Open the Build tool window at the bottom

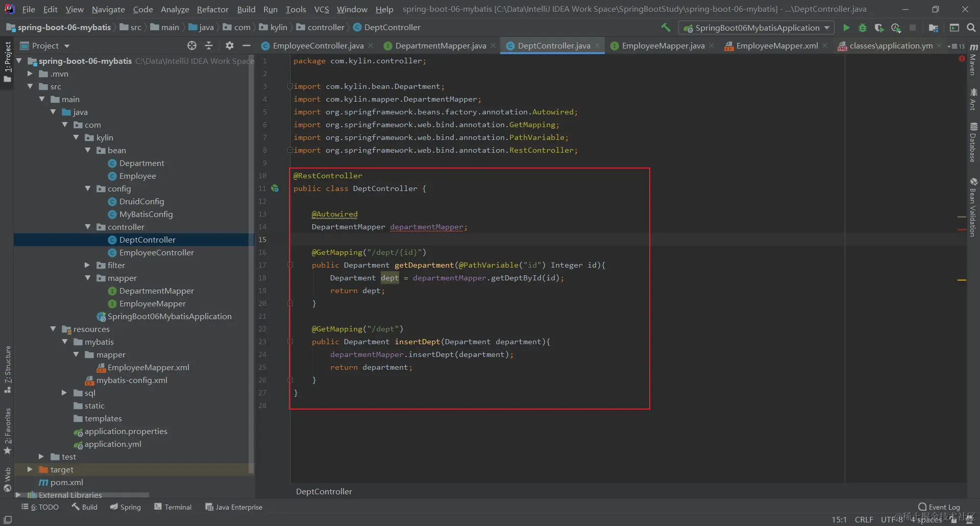(x=85, y=507)
